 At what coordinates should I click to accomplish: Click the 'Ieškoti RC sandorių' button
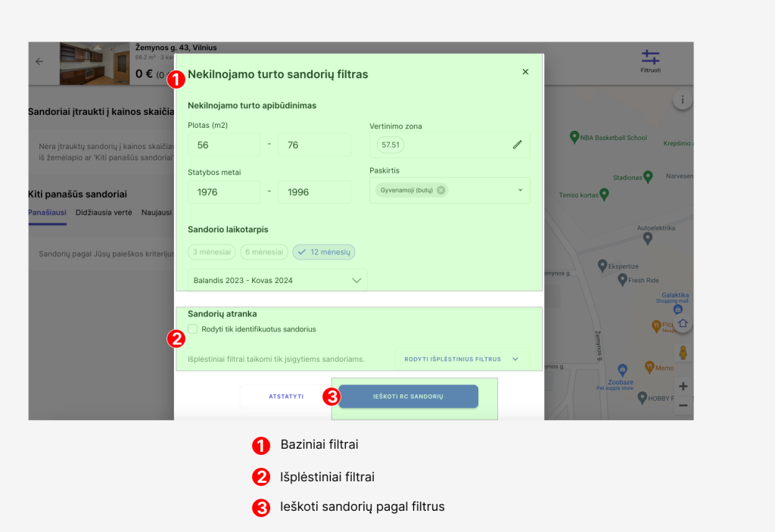[x=408, y=397]
